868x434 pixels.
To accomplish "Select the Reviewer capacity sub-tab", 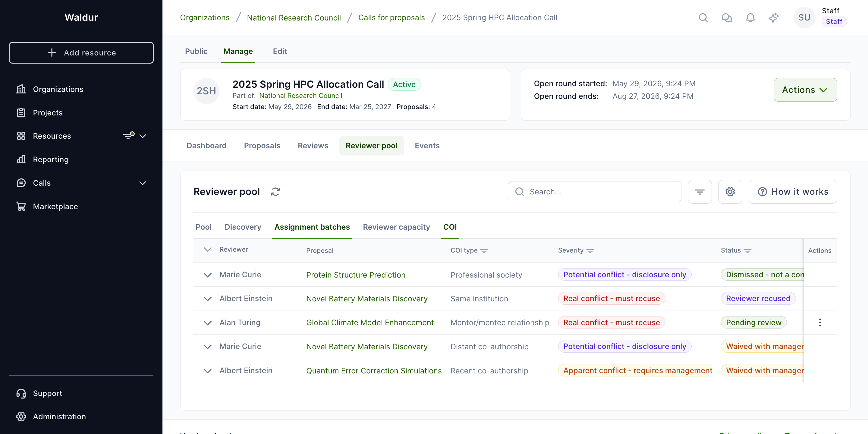I will [396, 227].
